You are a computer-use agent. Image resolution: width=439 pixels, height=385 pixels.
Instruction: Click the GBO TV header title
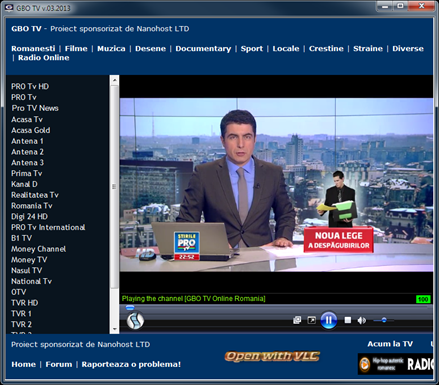[26, 29]
